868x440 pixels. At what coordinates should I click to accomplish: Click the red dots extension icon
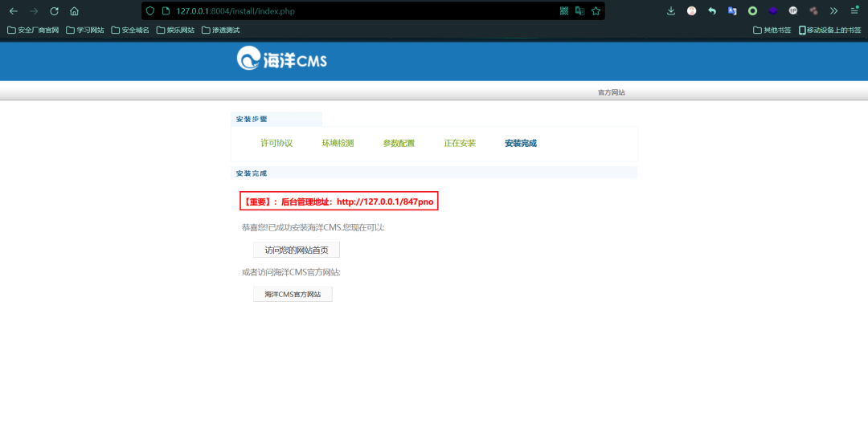pos(813,10)
